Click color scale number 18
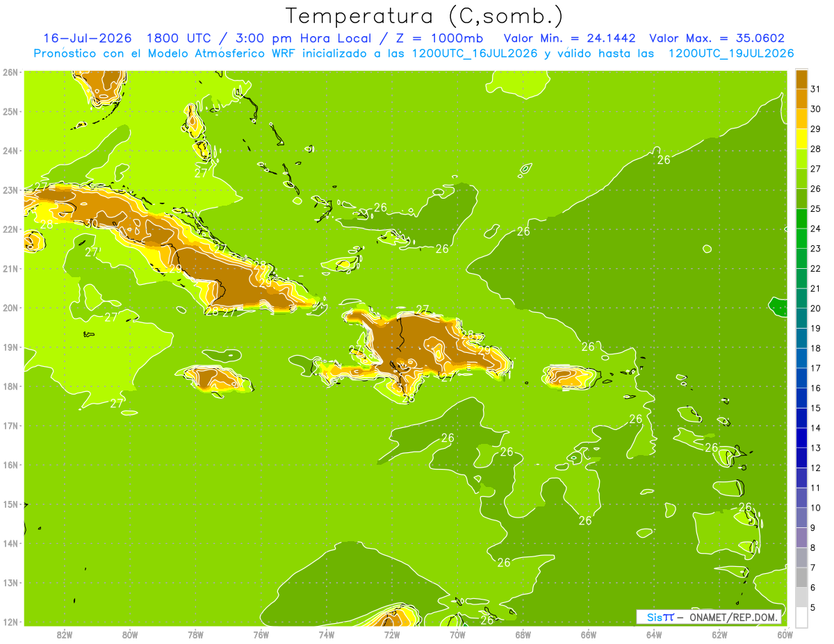 (815, 348)
